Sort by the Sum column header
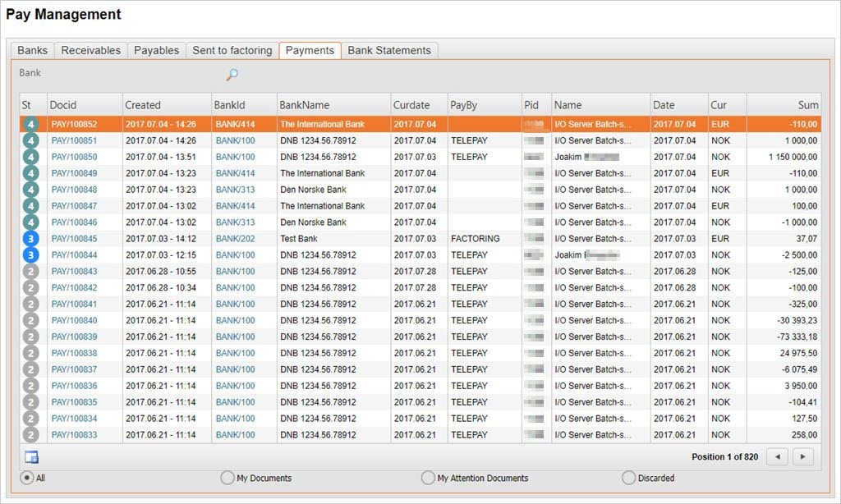The height and width of the screenshot is (504, 841). [784, 105]
